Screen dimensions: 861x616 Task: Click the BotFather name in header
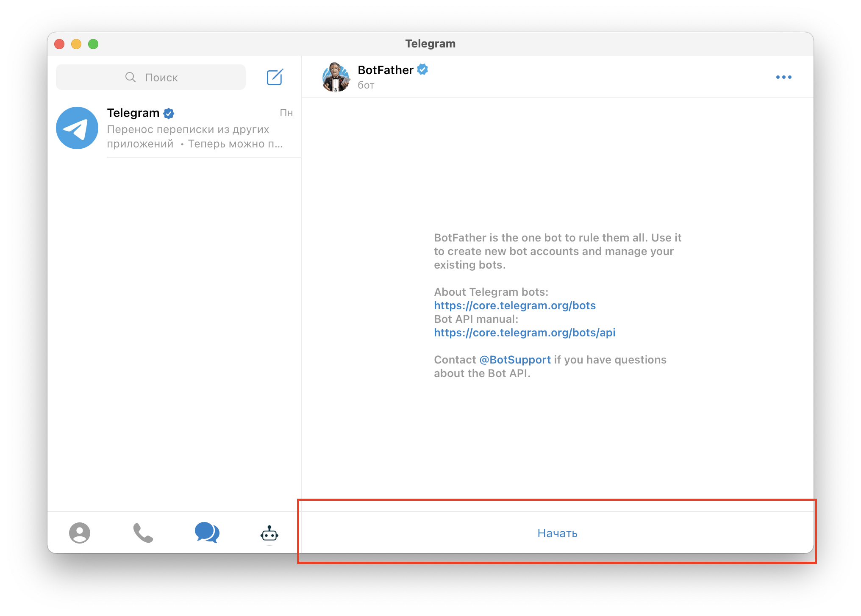point(385,70)
